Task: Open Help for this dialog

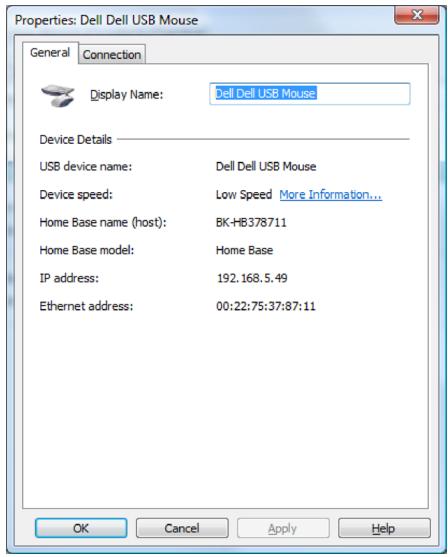Action: pos(384,528)
